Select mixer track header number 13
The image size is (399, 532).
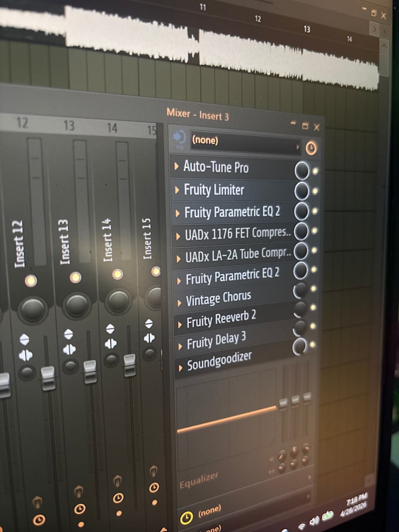point(69,125)
